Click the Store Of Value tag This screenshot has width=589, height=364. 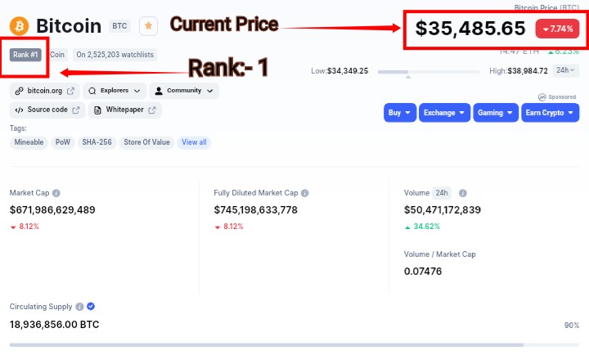[147, 142]
